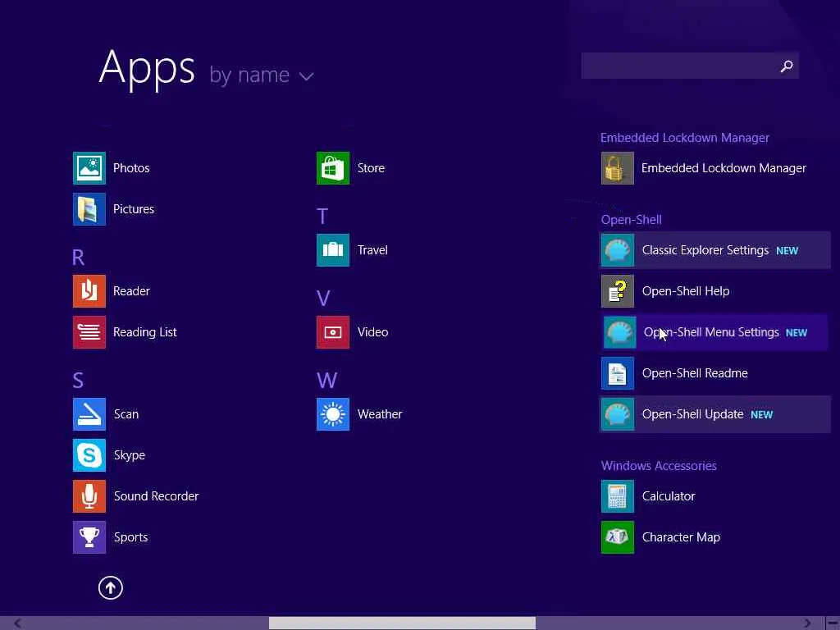Click the search input field
Image resolution: width=840 pixels, height=630 pixels.
point(689,66)
